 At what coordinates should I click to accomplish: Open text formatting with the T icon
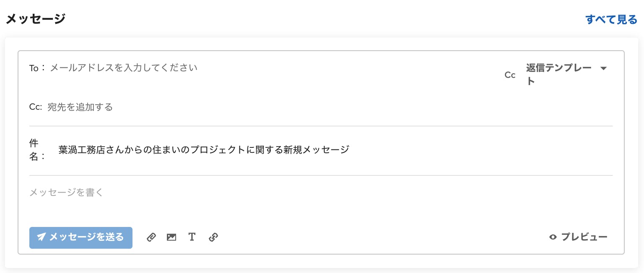[192, 237]
